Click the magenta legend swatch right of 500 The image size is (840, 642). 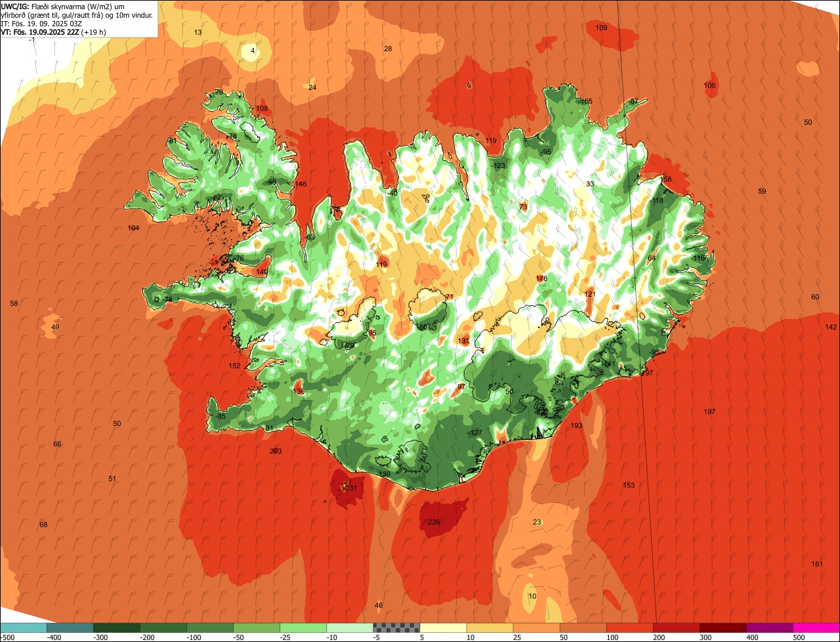click(816, 628)
